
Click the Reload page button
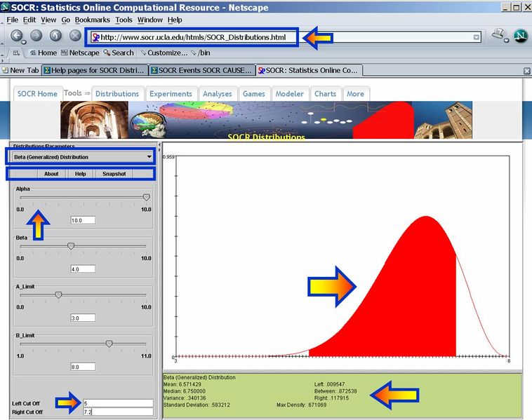point(55,35)
